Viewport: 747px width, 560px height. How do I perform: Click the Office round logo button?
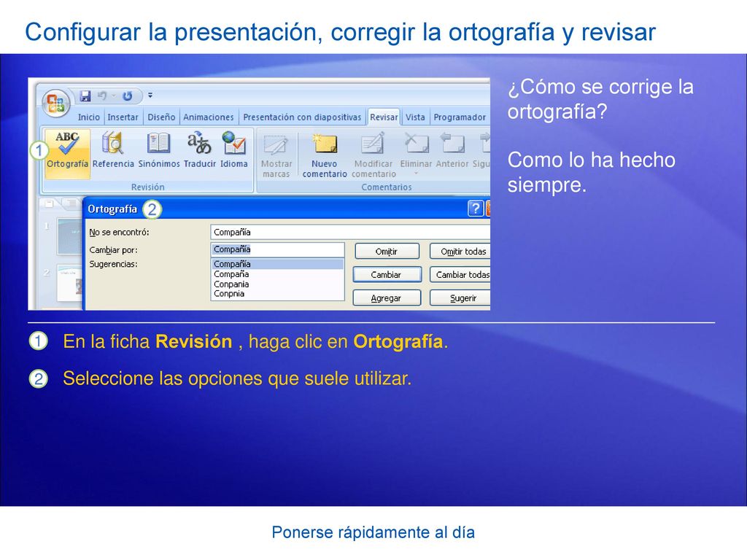click(x=56, y=103)
